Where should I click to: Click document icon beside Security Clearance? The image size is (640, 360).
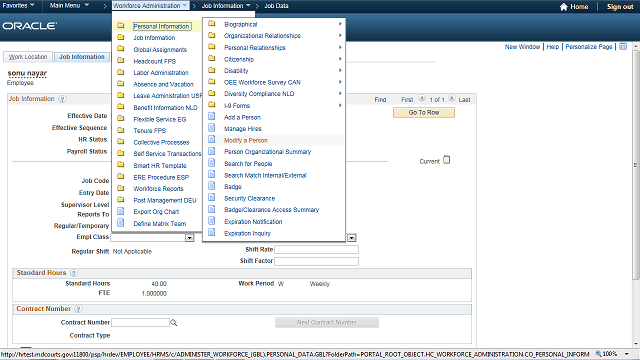211,198
